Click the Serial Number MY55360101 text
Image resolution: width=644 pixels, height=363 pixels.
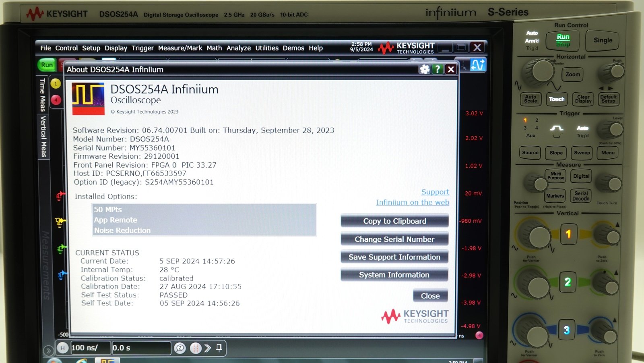[124, 148]
